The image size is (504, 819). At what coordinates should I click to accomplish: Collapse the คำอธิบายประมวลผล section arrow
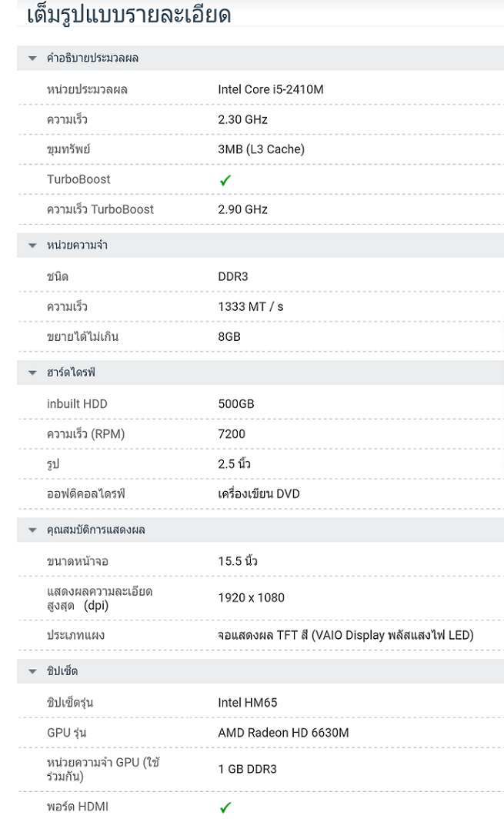point(32,58)
